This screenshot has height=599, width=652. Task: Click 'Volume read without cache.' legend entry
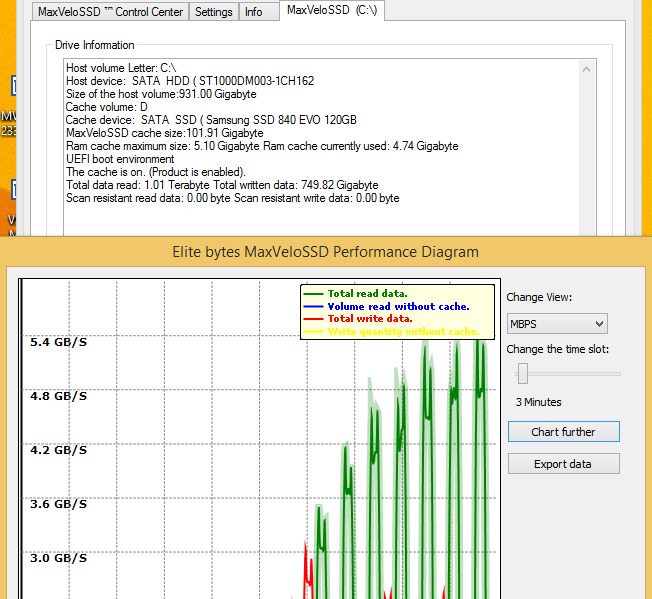(386, 306)
